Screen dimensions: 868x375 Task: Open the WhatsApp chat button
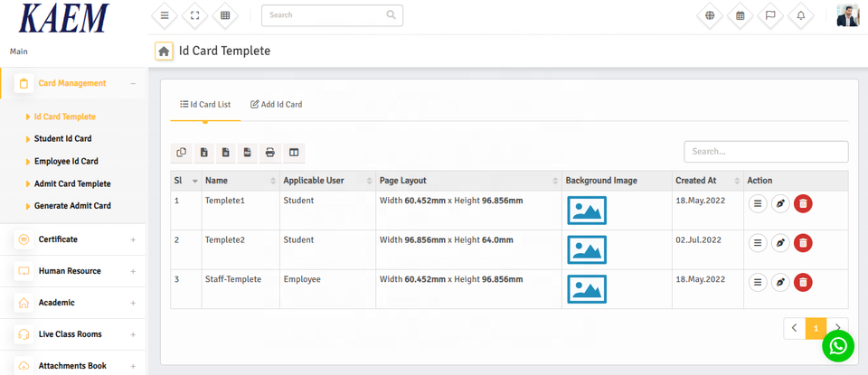pos(838,346)
